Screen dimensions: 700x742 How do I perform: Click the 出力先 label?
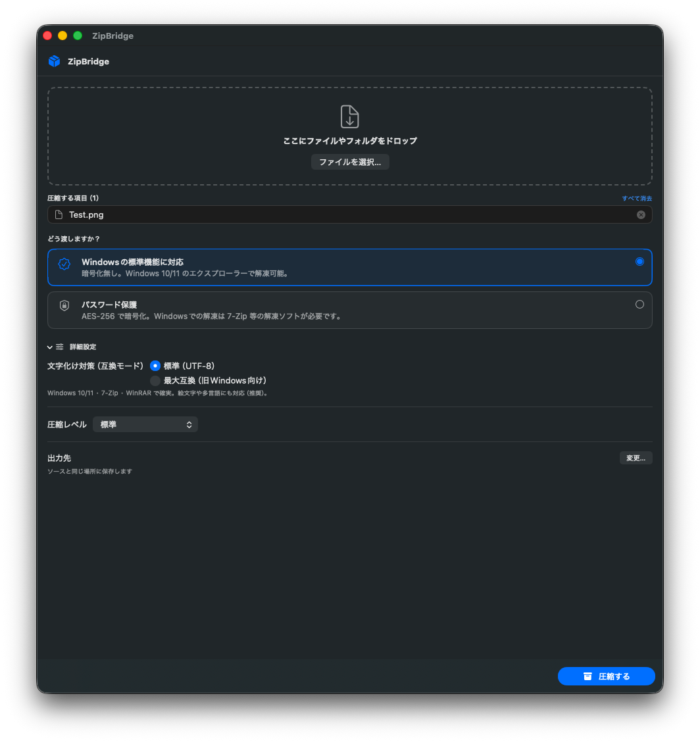(x=59, y=458)
